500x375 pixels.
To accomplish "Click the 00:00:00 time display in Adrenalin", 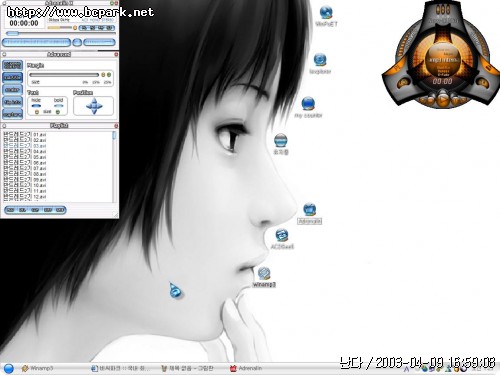I will [x=24, y=23].
